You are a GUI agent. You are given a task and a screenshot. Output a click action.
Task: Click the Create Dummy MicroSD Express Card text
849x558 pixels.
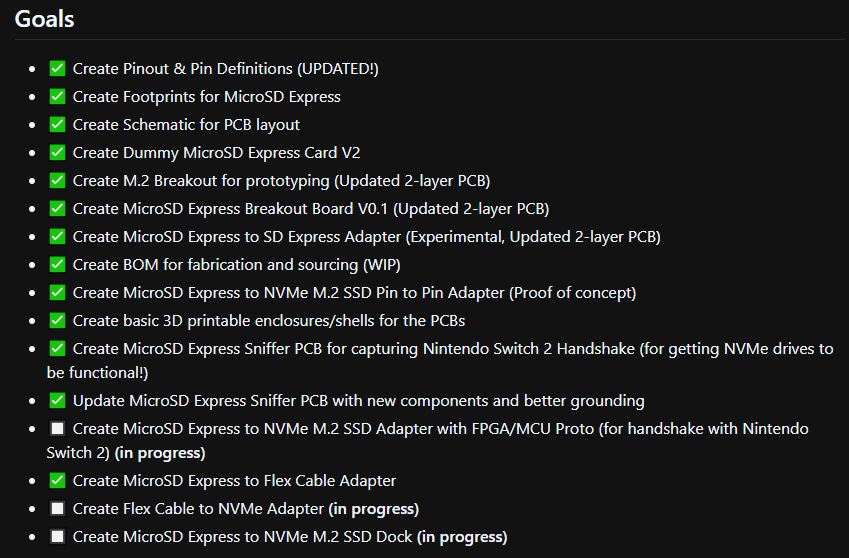216,153
